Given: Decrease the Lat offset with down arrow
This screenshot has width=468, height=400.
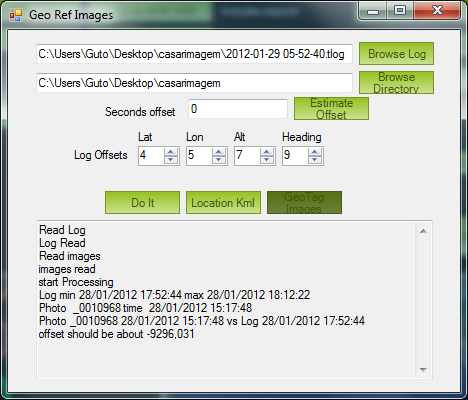Looking at the screenshot, I should point(171,160).
